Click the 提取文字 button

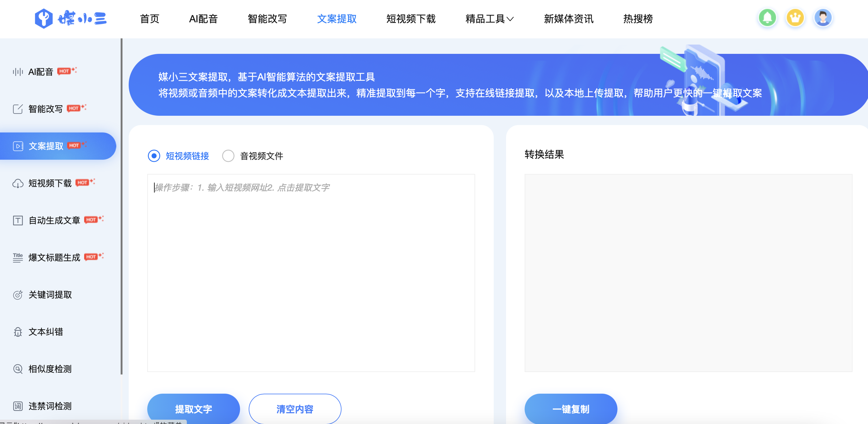tap(193, 409)
